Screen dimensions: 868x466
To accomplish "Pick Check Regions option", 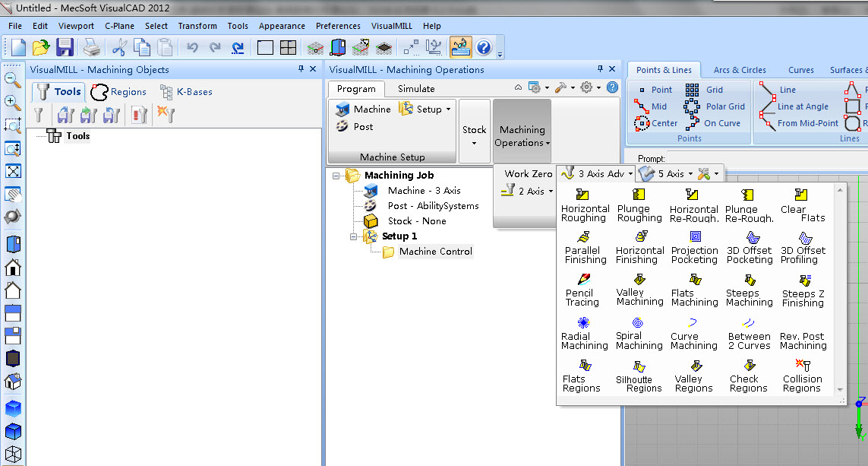I will point(749,376).
